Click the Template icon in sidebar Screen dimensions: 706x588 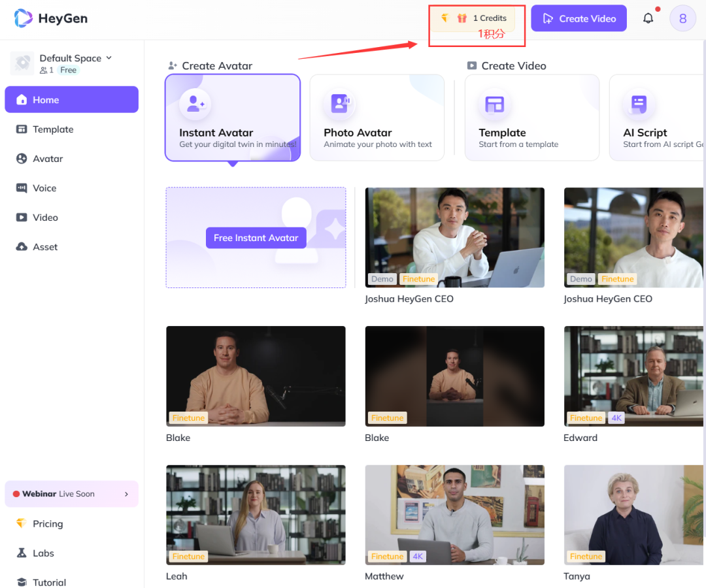coord(22,129)
